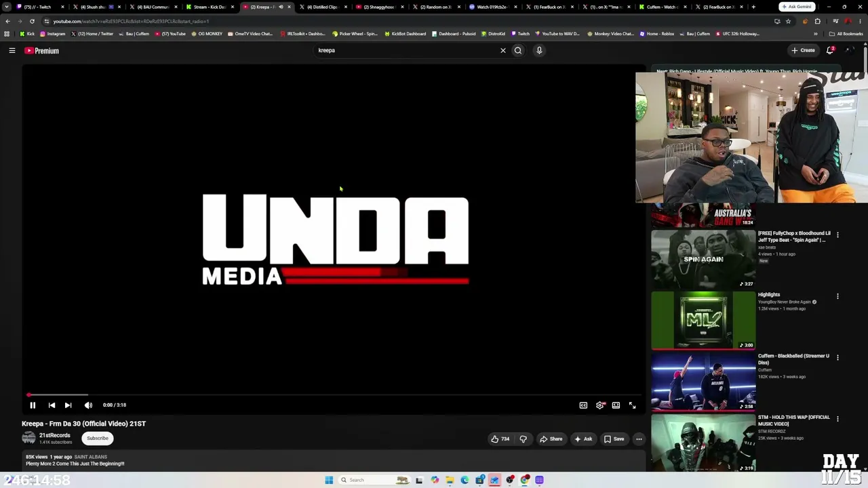Mute the video volume
Screen dimensions: 868x488
[88, 405]
